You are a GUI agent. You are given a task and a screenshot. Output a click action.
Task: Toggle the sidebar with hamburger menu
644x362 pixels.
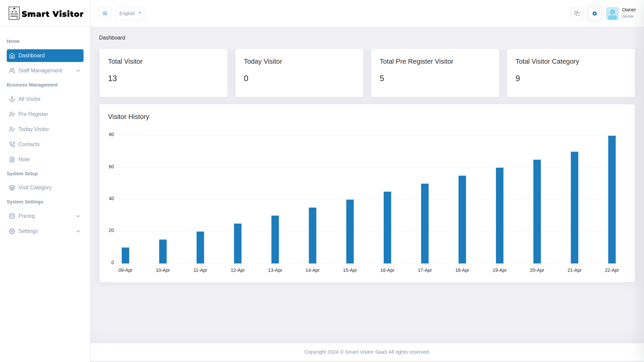tap(105, 13)
